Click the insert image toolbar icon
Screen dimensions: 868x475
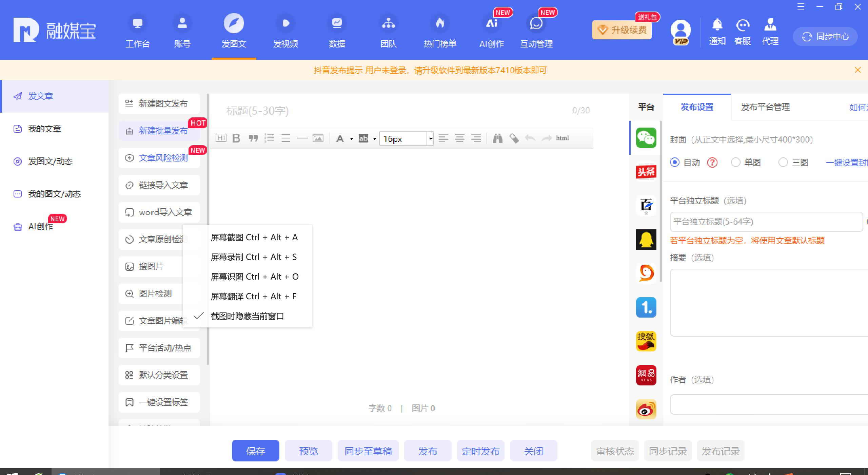(x=318, y=138)
